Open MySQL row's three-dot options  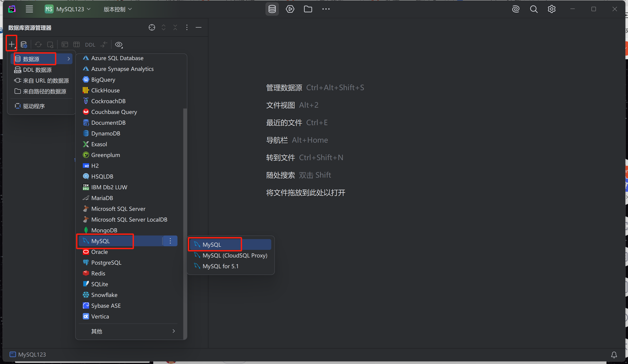click(x=170, y=241)
